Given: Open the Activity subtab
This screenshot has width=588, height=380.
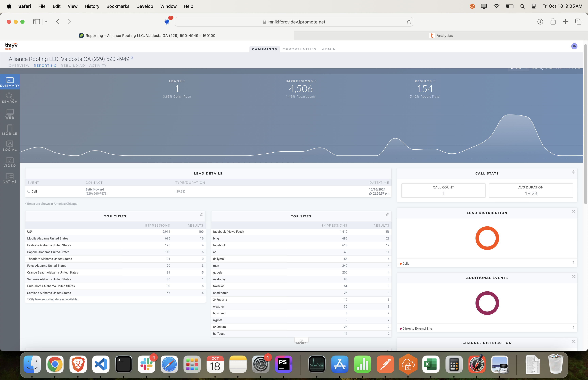Looking at the screenshot, I should click(98, 66).
